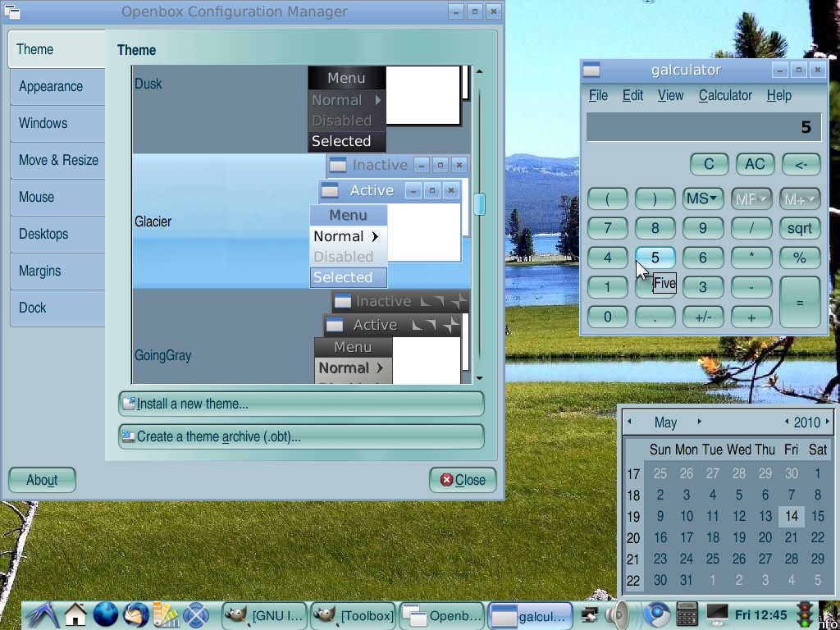
Task: Switch to Openbox taskbar entry
Action: tap(442, 615)
